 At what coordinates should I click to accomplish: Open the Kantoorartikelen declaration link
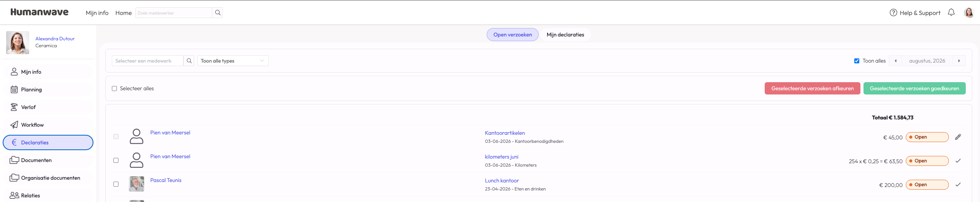click(505, 133)
